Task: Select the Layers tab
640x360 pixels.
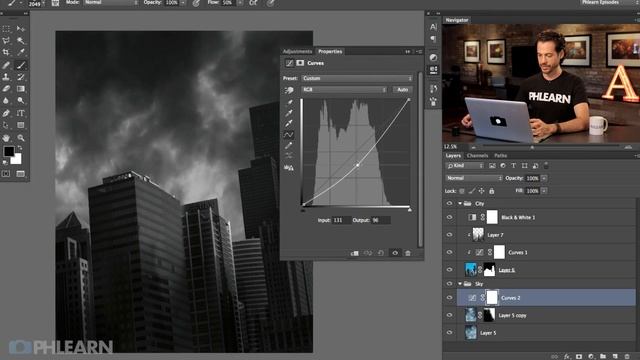Action: [x=453, y=156]
